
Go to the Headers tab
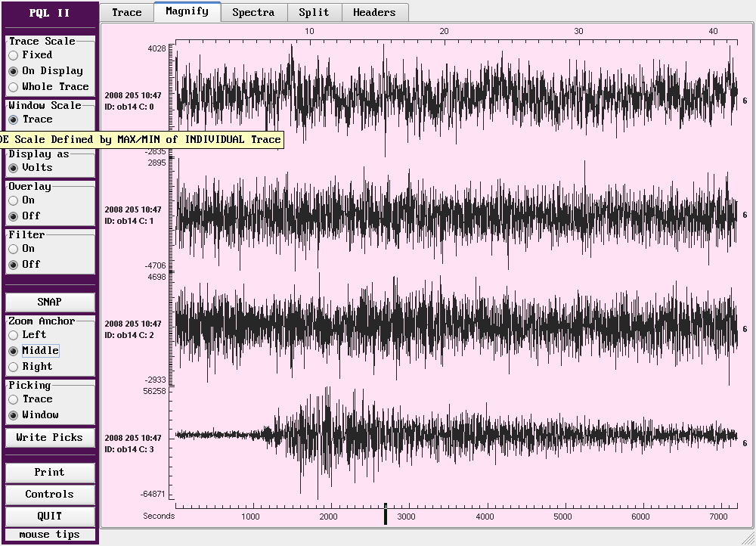click(374, 12)
